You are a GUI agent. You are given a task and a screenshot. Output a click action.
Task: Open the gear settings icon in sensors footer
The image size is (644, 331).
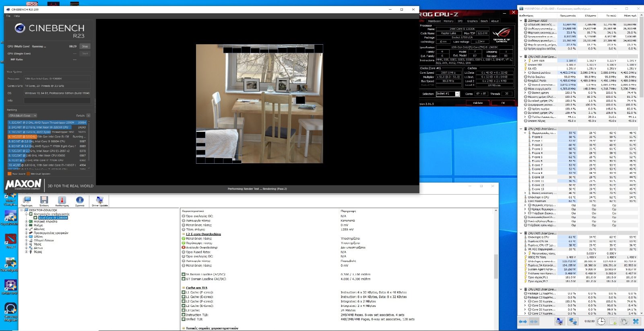point(624,321)
